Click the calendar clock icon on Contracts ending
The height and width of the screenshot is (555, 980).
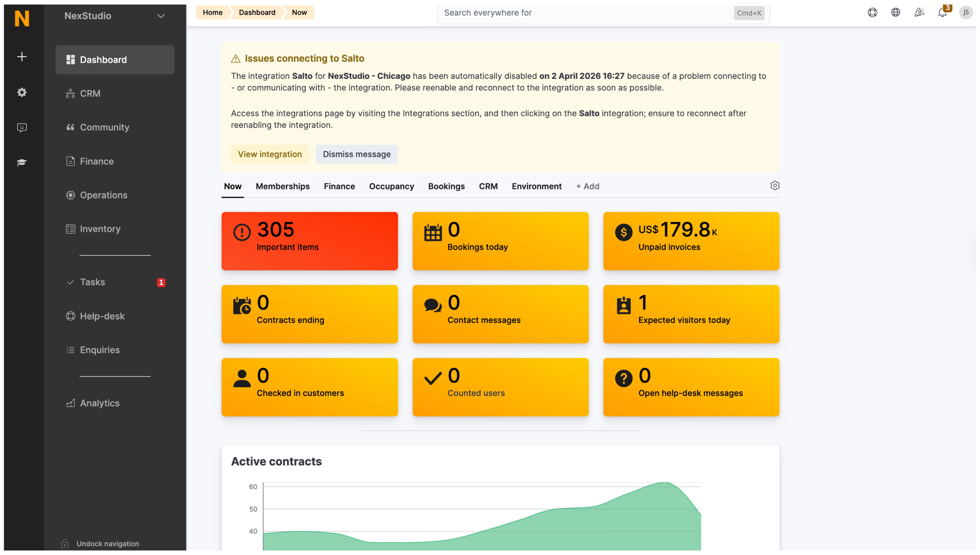(242, 306)
